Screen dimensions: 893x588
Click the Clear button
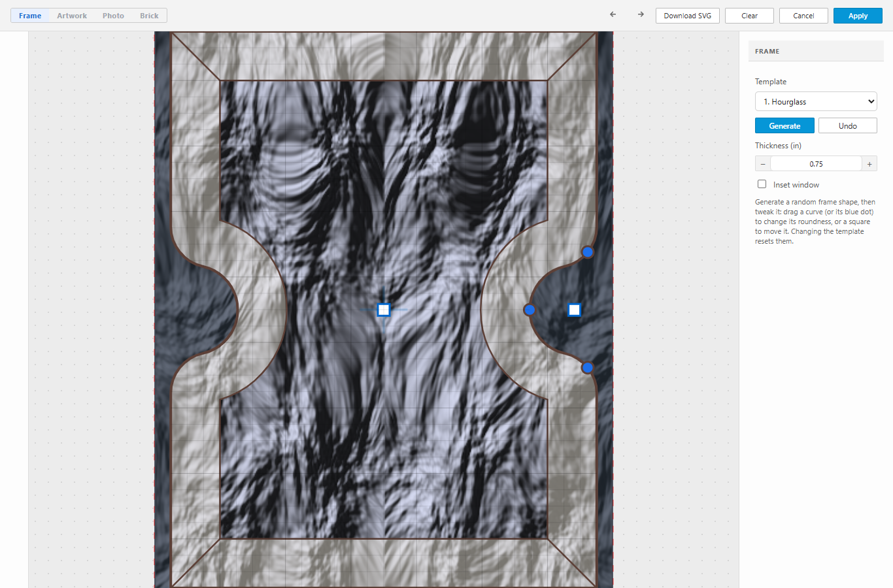click(749, 16)
